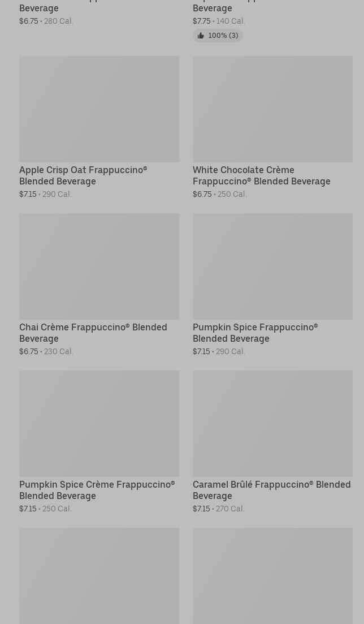Click the Caramel Brûlé Frappuccino title
The width and height of the screenshot is (364, 624).
click(x=271, y=490)
